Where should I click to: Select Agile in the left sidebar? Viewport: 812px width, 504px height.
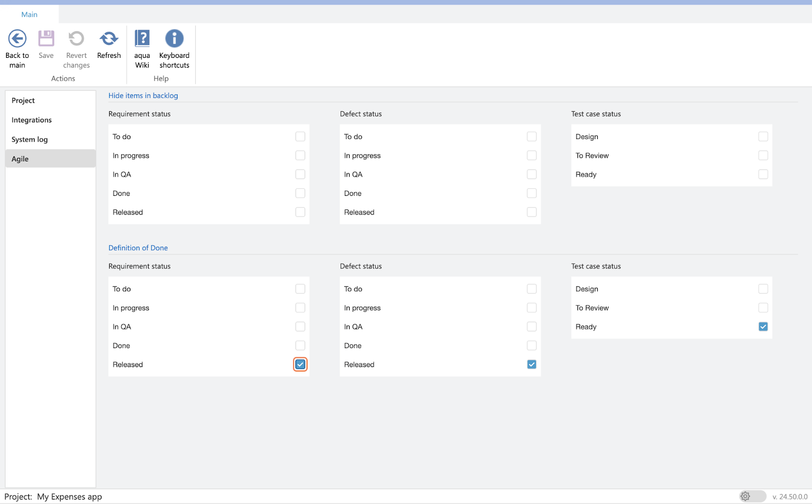(x=20, y=159)
